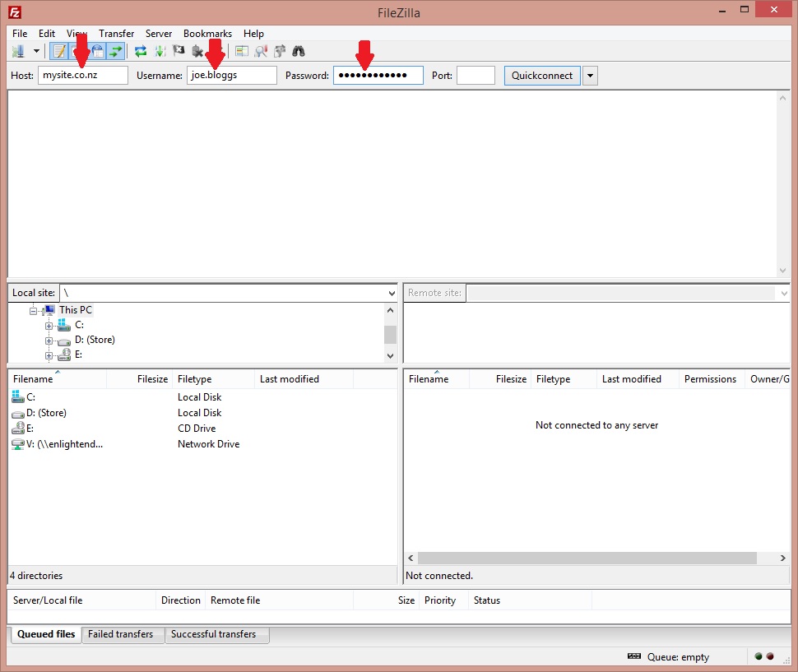This screenshot has height=672, width=798.
Task: Open the directory listing filters dialog
Action: click(x=242, y=51)
